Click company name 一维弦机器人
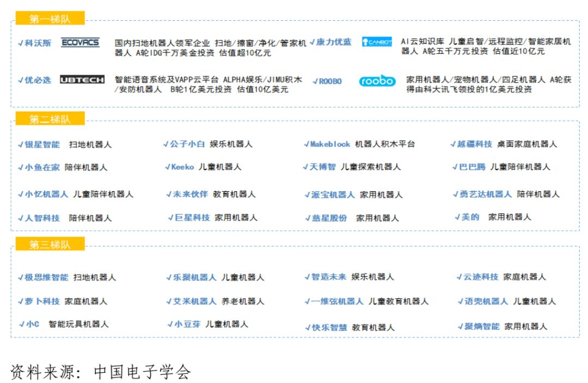The image size is (588, 383). pos(338,301)
